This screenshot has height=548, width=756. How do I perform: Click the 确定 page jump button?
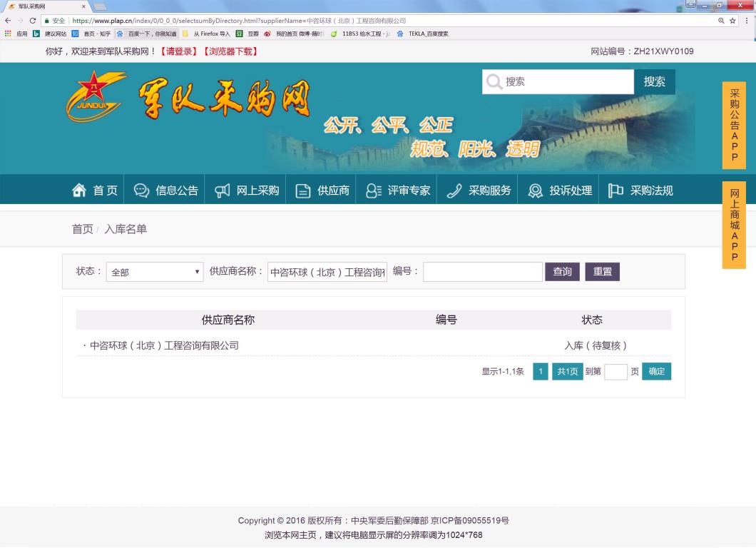coord(656,371)
